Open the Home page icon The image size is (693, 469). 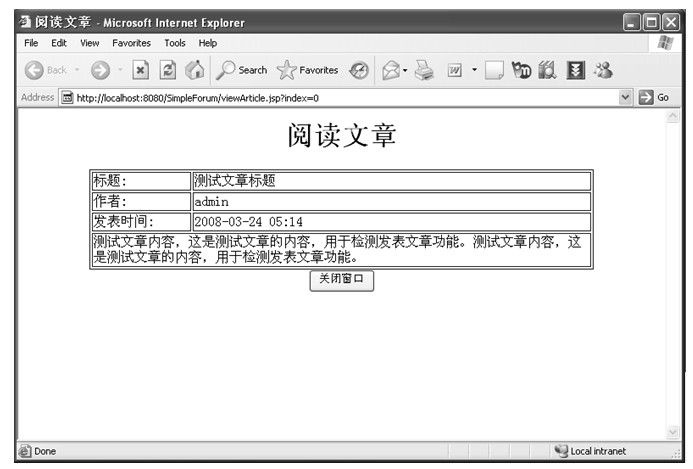point(194,70)
